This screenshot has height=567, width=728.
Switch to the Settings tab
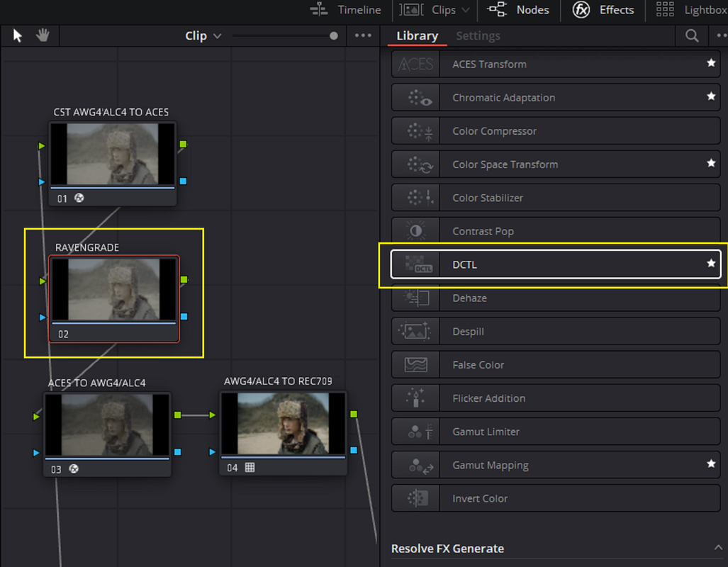[x=478, y=35]
